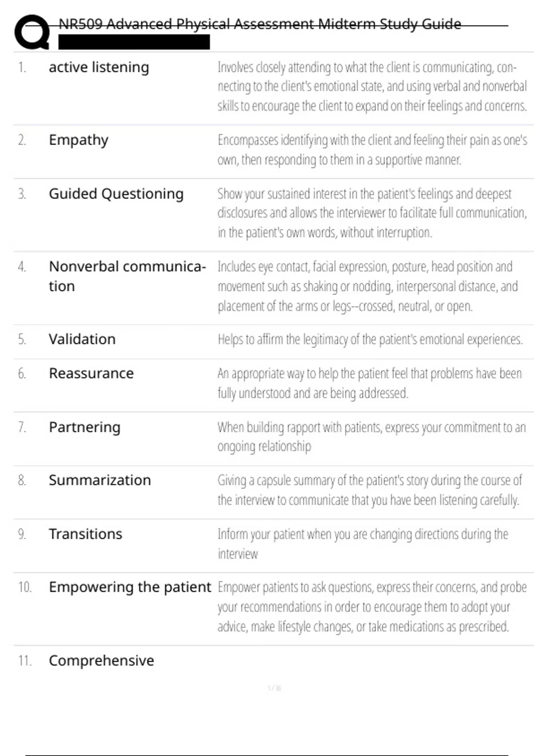Click the "Empathy" term
Viewport: 534px width, 756px height.
78,140
